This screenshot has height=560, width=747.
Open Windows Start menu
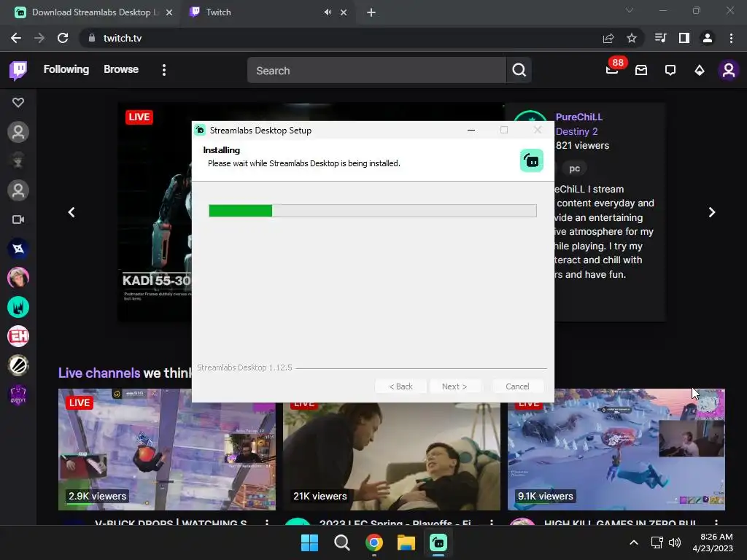309,542
